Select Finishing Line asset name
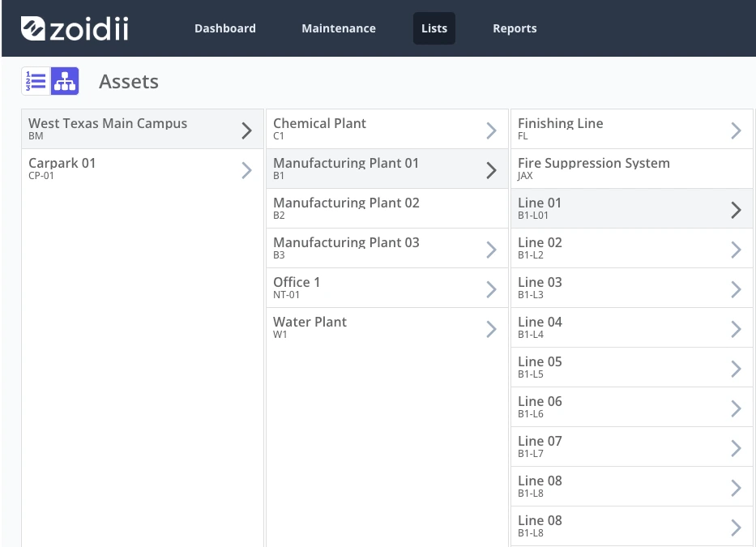 click(x=560, y=123)
